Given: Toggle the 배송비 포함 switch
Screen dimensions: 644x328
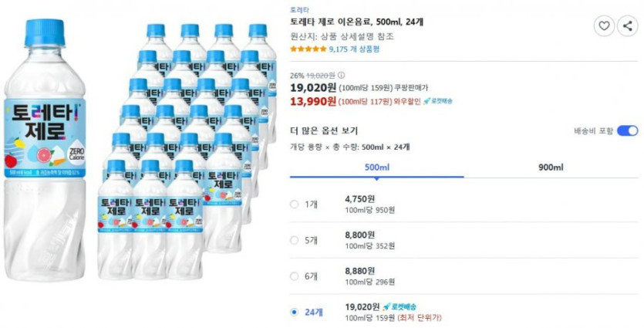Looking at the screenshot, I should [x=628, y=130].
